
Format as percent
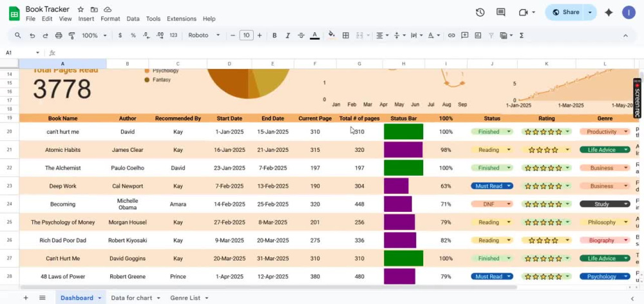(133, 35)
